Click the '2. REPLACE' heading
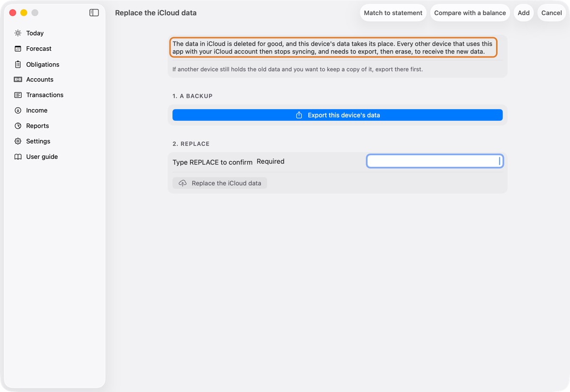This screenshot has width=570, height=392. pyautogui.click(x=191, y=144)
